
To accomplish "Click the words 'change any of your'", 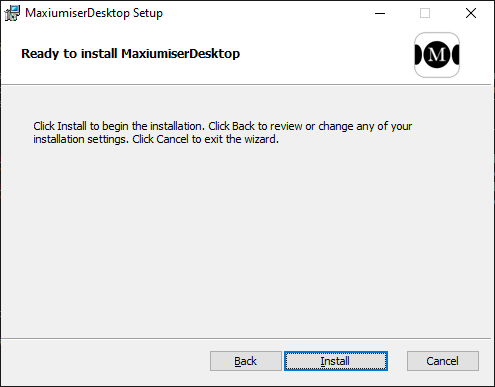I will [365, 127].
